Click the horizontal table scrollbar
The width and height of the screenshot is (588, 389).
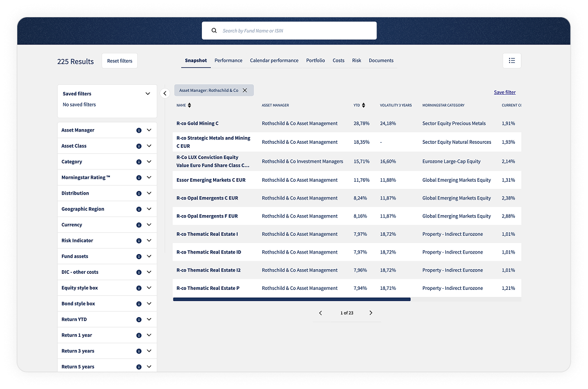[292, 299]
